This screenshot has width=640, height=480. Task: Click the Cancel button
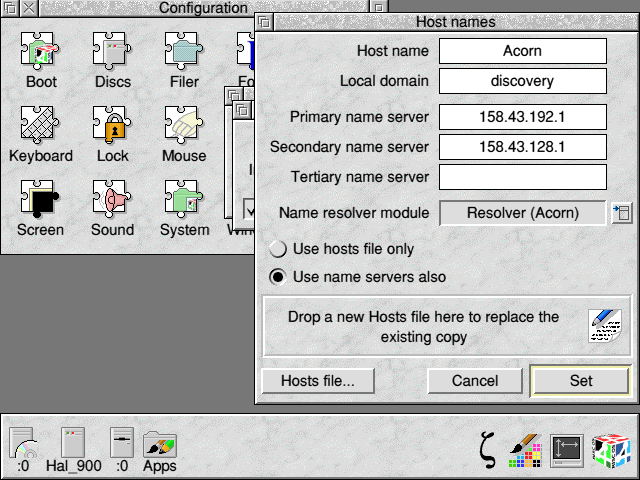[475, 381]
